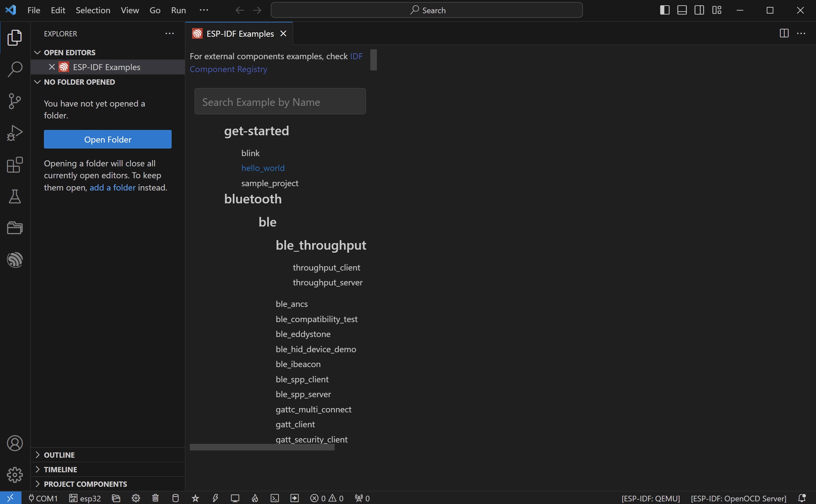Toggle primary side bar visibility
The width and height of the screenshot is (816, 504).
pos(664,10)
